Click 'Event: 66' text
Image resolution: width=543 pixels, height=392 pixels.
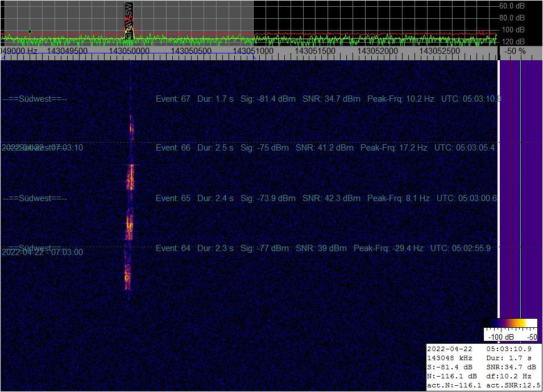(173, 148)
